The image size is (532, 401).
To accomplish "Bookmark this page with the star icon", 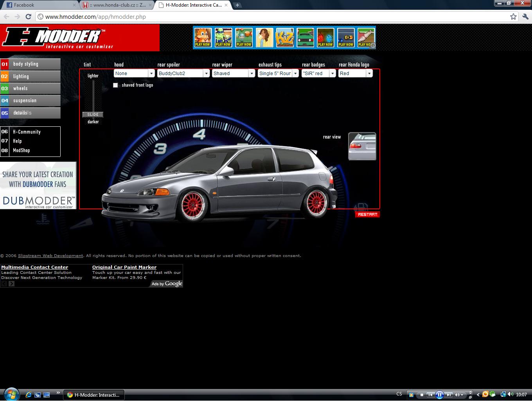I will 513,16.
